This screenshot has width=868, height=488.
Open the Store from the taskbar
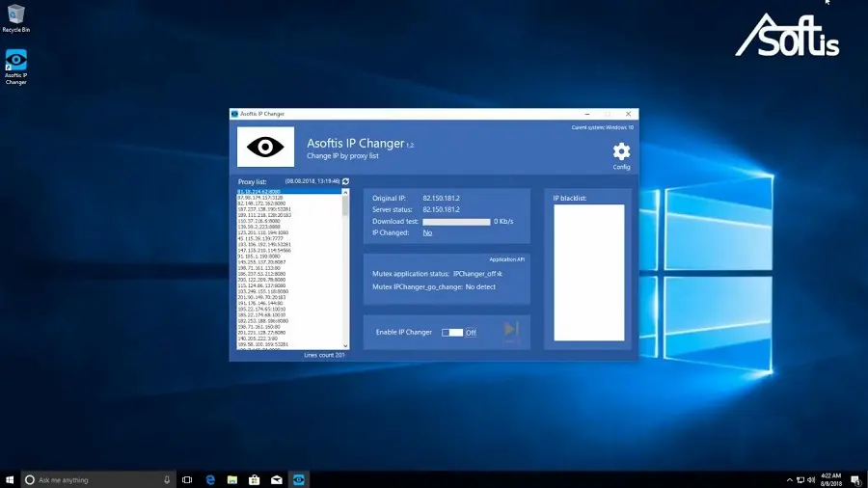point(254,479)
